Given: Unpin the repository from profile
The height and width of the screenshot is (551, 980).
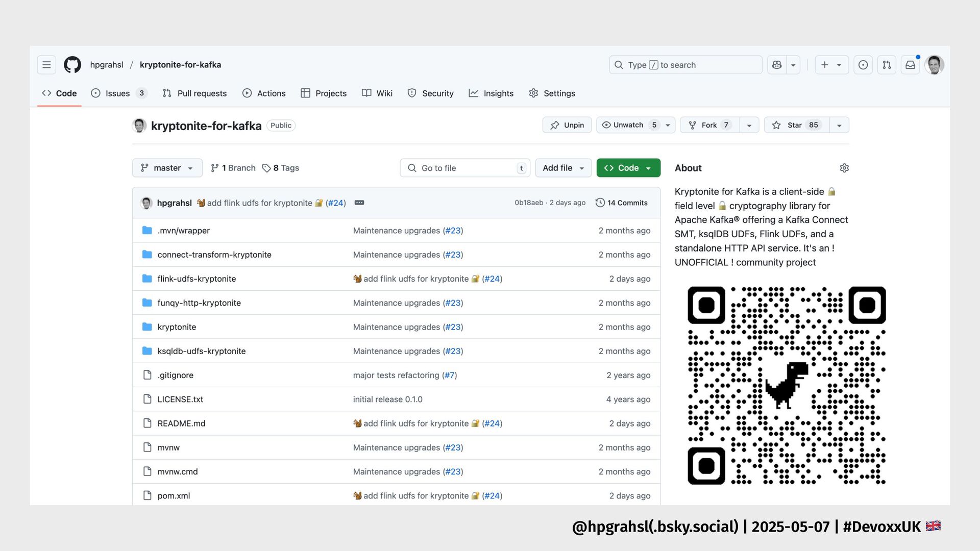Looking at the screenshot, I should (567, 125).
